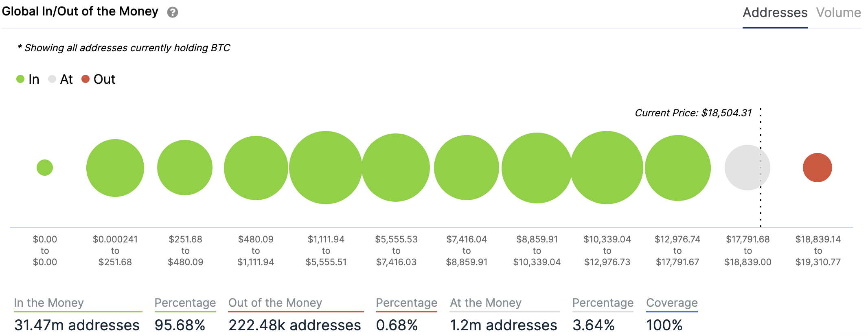Click the tiny green $0.00 bubble
868x336 pixels.
[x=45, y=168]
